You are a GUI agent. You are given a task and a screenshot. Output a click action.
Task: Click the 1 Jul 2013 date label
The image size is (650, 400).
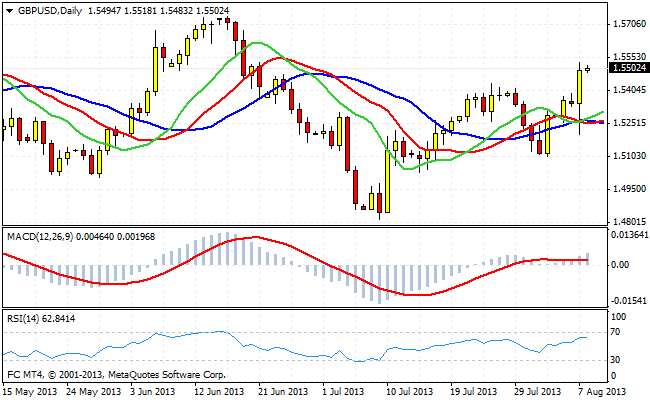click(x=343, y=392)
